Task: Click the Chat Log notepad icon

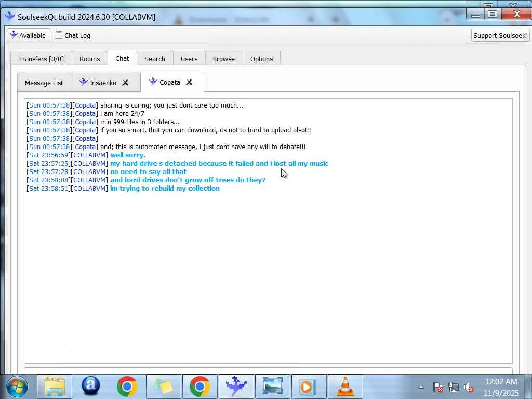Action: click(59, 35)
